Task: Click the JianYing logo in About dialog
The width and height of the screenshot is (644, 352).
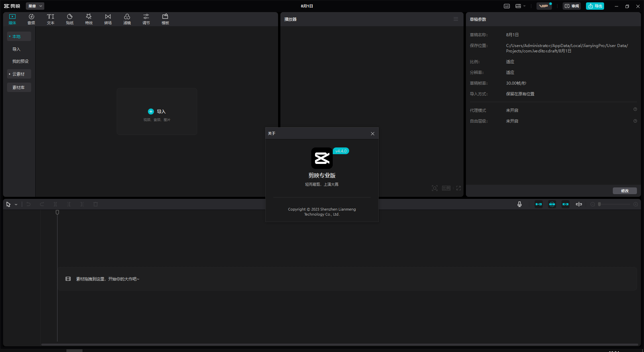Action: (x=322, y=158)
